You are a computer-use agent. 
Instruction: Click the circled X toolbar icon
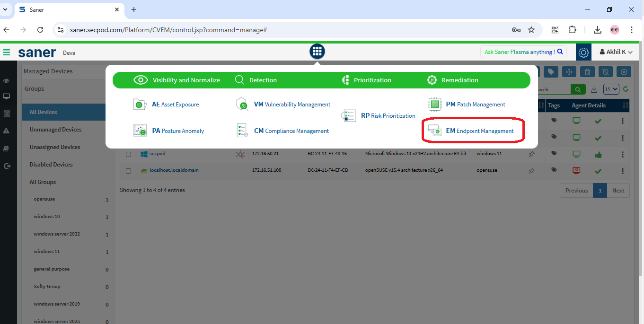click(624, 72)
